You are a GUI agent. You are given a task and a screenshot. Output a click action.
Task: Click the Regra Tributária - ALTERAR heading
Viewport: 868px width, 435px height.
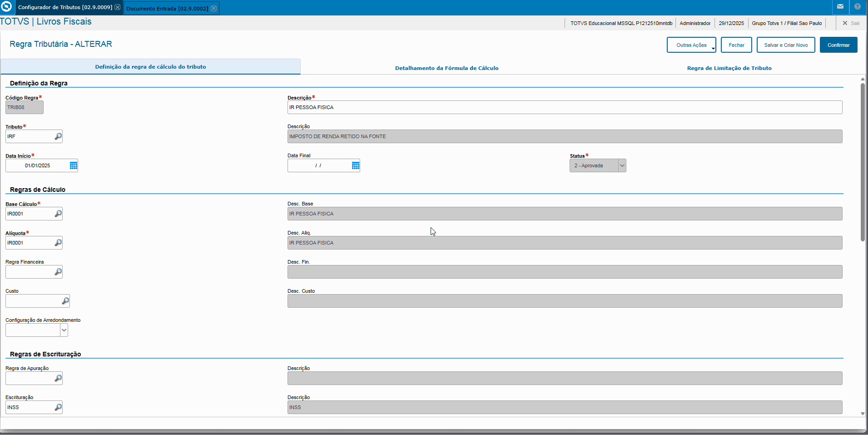61,44
